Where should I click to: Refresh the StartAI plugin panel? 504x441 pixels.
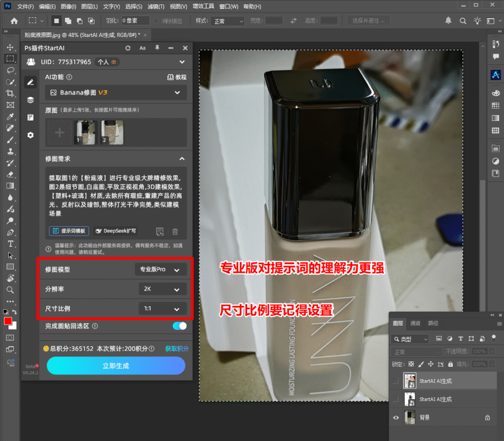128,48
